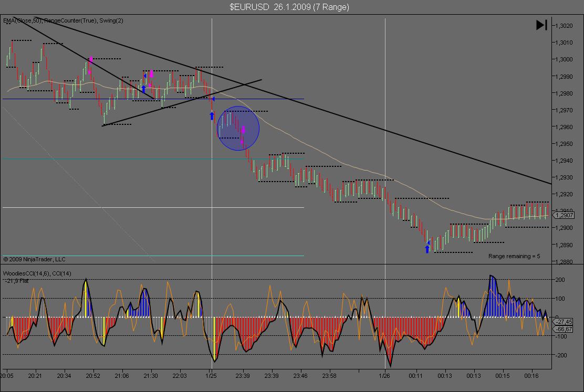Viewport: 584px width, 392px height.
Task: Select the magenta marker inside the blue ellipse
Action: 243,130
